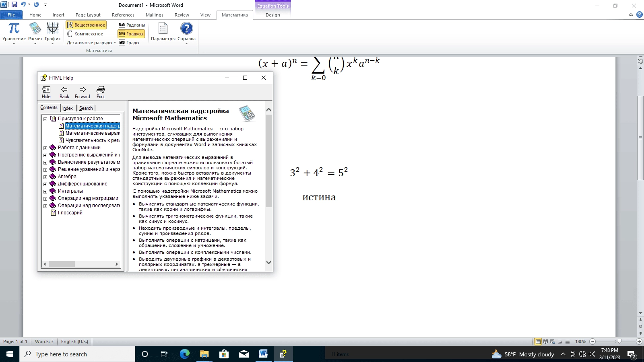The width and height of the screenshot is (644, 362).
Task: Click the Windows Start button
Action: point(10,354)
